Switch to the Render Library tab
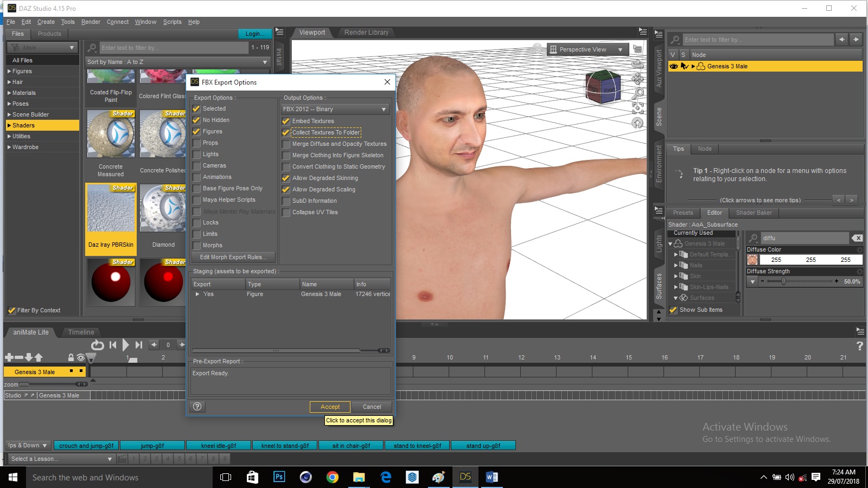 pyautogui.click(x=366, y=33)
